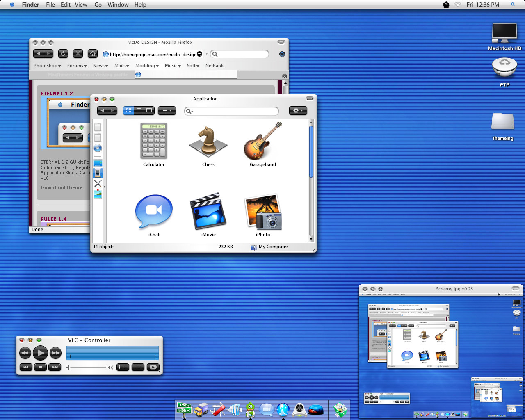Open the Calculator app in Application window
This screenshot has height=420, width=525.
(154, 142)
